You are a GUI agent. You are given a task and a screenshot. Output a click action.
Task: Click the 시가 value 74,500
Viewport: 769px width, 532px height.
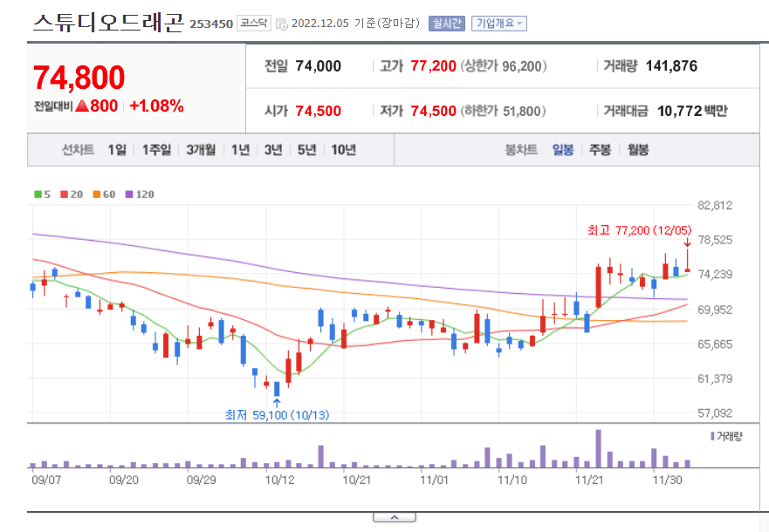[x=318, y=112]
